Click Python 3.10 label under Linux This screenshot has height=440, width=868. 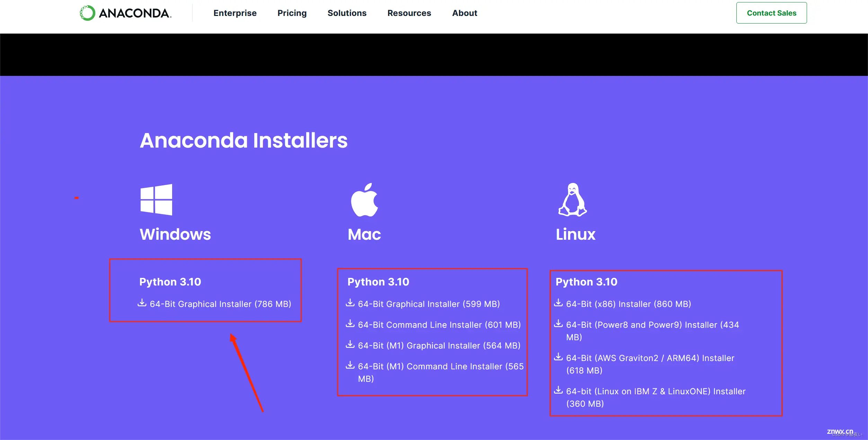click(586, 282)
